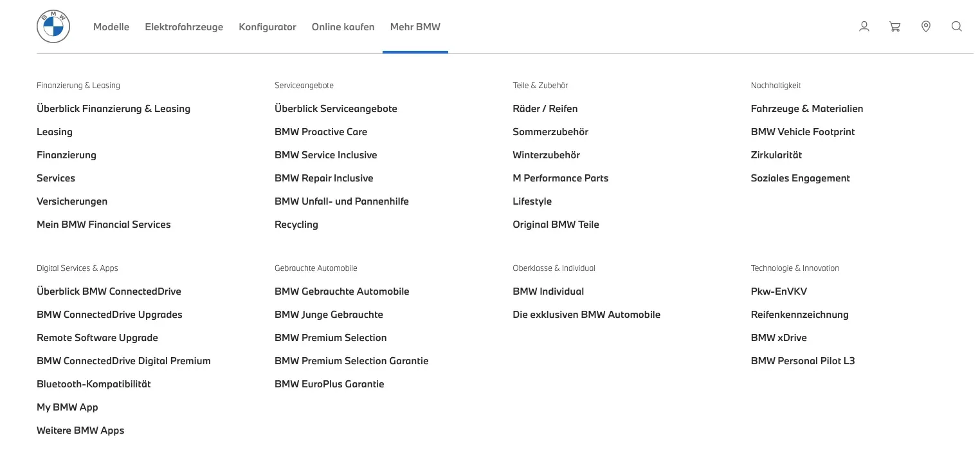Open BMW Premium Selection Garantie
Screen dimensions: 980x462
[351, 361]
